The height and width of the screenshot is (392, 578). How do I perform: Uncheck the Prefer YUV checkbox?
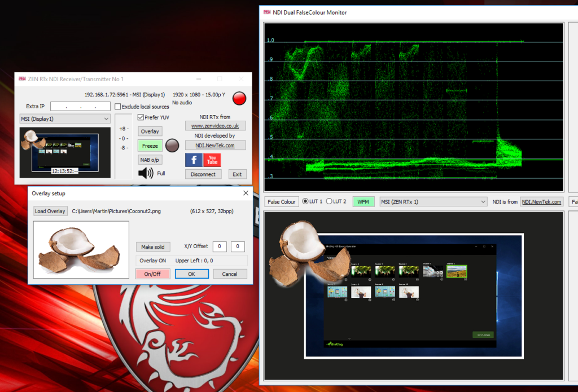[141, 117]
